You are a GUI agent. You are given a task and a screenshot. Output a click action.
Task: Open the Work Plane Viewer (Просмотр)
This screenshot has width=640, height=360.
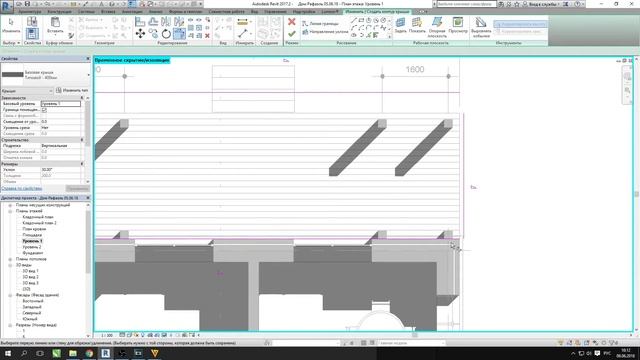pyautogui.click(x=458, y=25)
